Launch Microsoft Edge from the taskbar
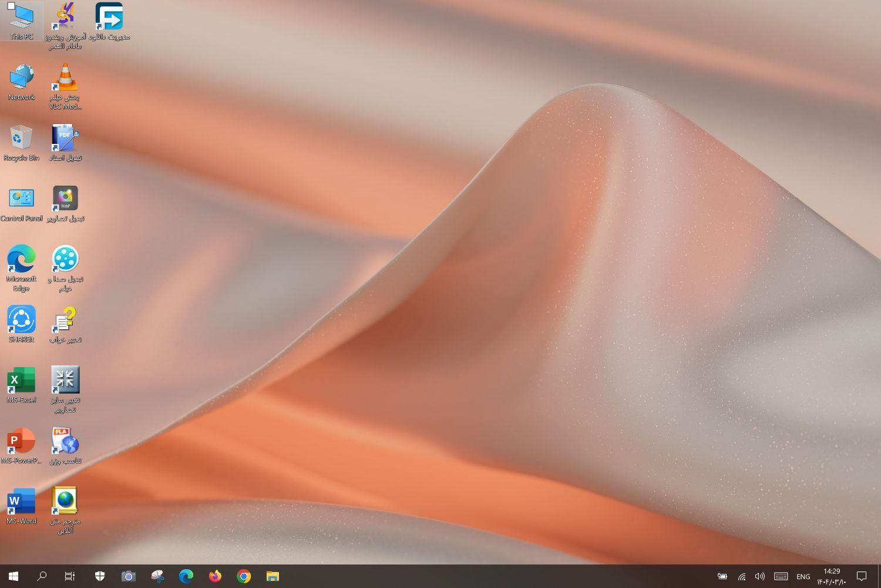Screen dimensions: 881x588 tap(186, 576)
